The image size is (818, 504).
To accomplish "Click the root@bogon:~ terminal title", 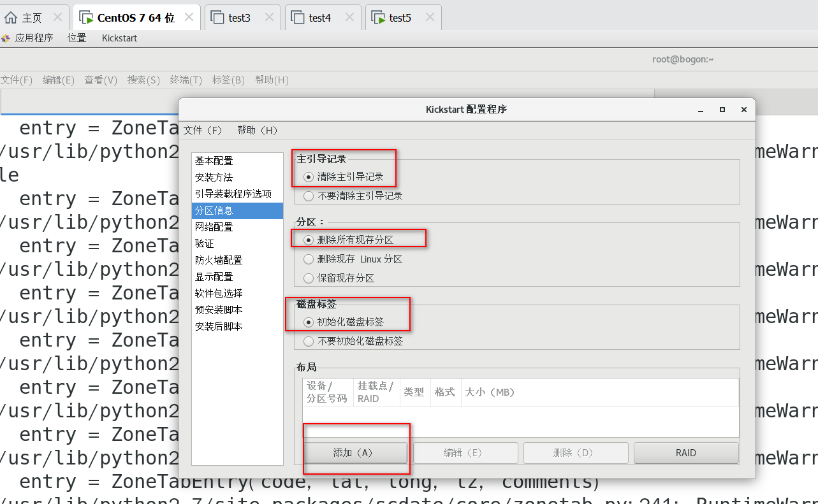I will pyautogui.click(x=682, y=59).
